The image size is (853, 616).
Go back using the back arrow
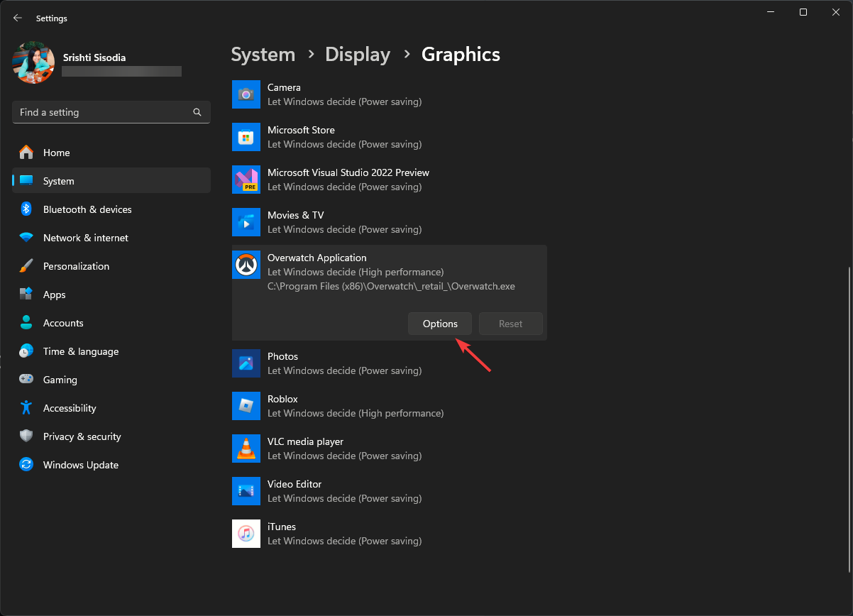18,18
